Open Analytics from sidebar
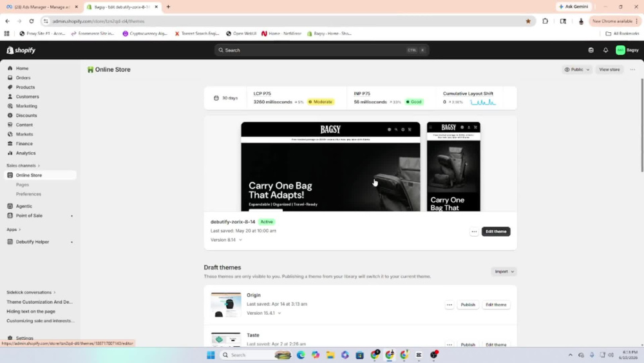Screen dimensions: 644x363 coord(26,153)
